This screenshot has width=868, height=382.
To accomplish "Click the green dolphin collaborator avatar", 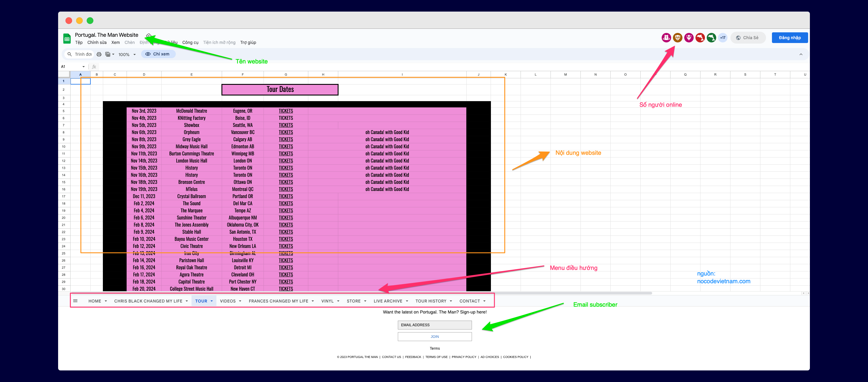I will (711, 38).
